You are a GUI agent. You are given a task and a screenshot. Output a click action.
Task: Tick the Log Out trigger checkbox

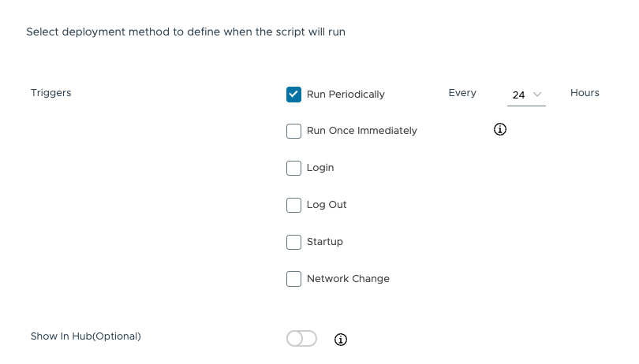click(x=293, y=205)
